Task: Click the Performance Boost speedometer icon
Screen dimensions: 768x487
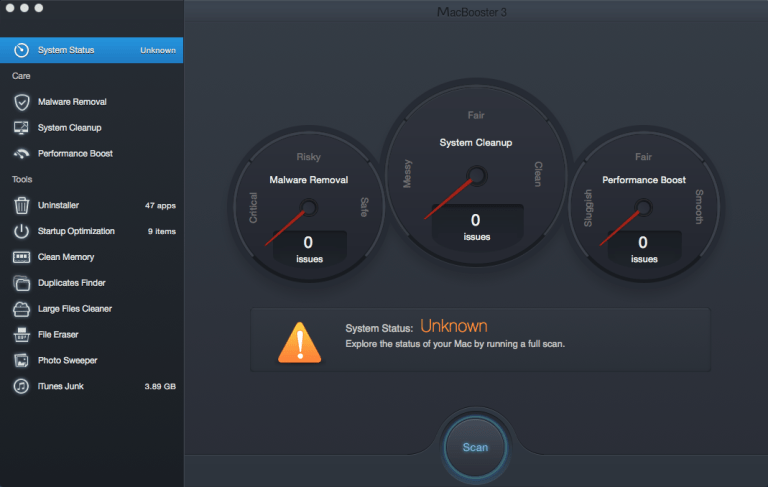Action: (x=21, y=154)
